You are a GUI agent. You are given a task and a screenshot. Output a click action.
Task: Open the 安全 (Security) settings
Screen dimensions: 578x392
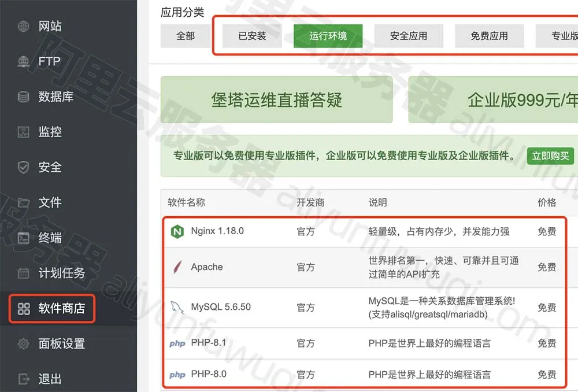click(49, 167)
